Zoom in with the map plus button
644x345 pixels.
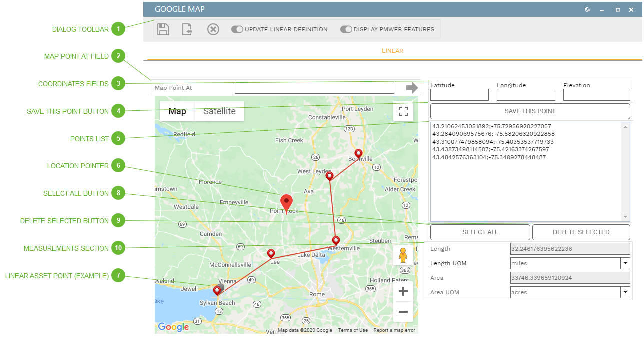pos(403,291)
